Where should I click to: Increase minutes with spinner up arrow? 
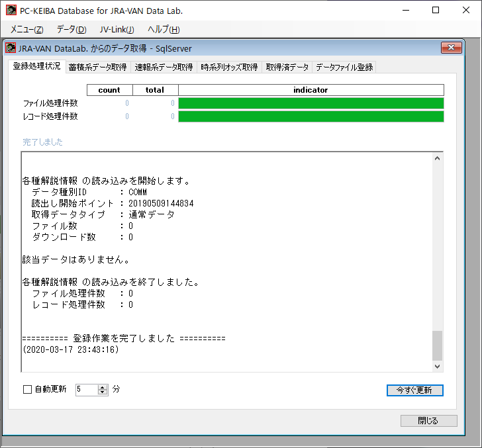(x=103, y=387)
